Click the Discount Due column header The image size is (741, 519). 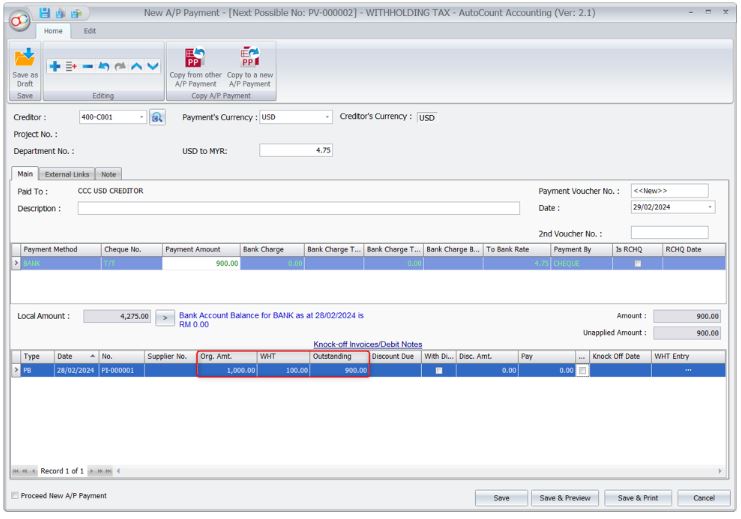[x=395, y=357]
